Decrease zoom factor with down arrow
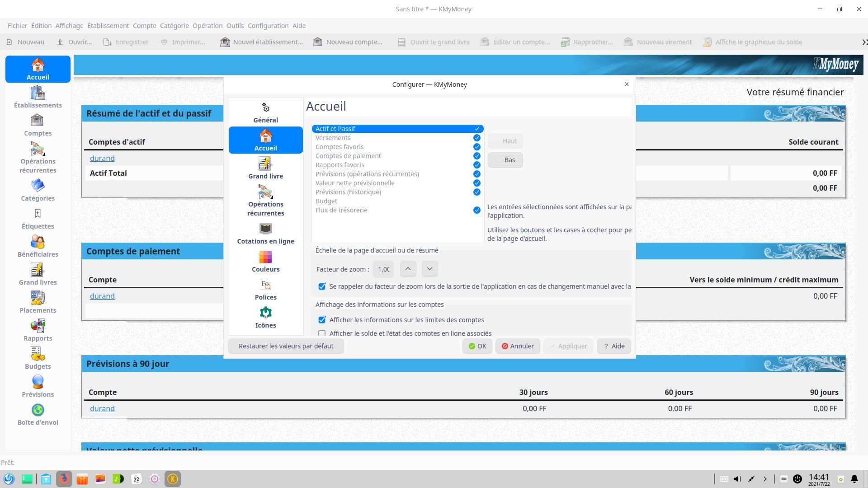868x488 pixels. tap(429, 269)
